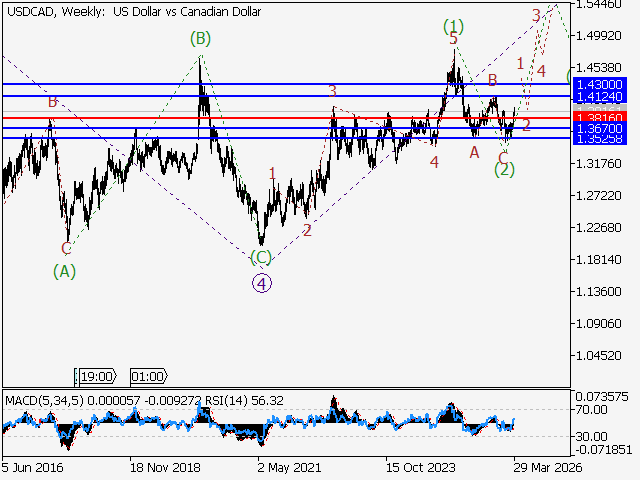This screenshot has width=640, height=480.
Task: Select the circled 4 wave label
Action: 261,282
